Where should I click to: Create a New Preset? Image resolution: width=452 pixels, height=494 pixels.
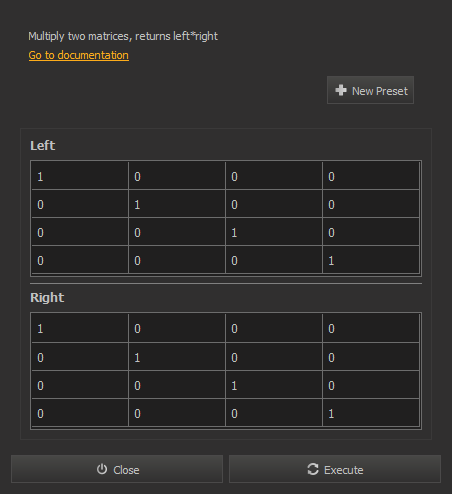pos(370,90)
